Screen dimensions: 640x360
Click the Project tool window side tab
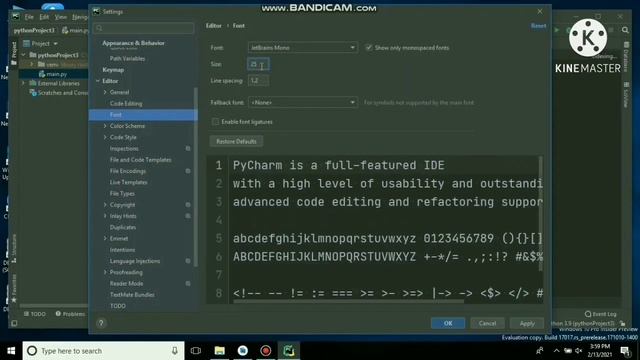pyautogui.click(x=14, y=53)
